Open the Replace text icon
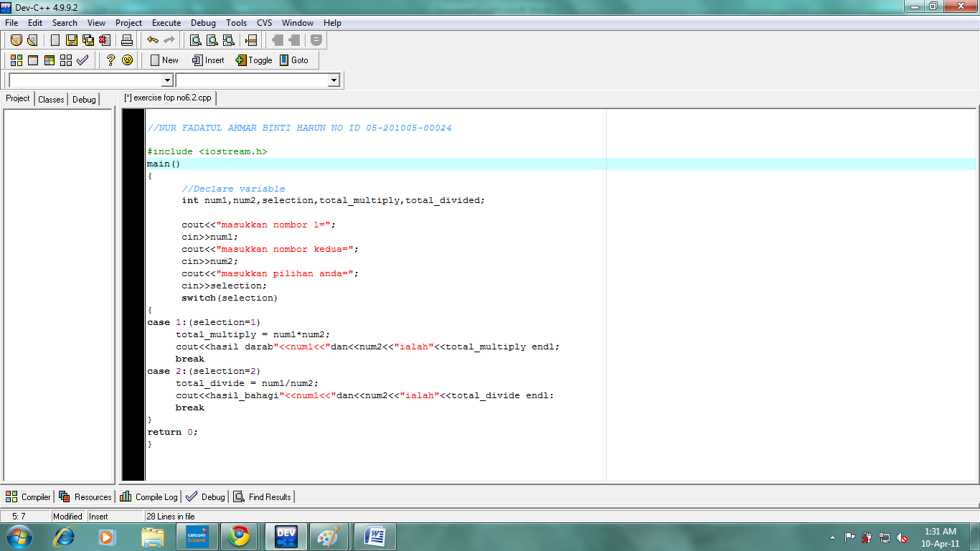 click(229, 40)
